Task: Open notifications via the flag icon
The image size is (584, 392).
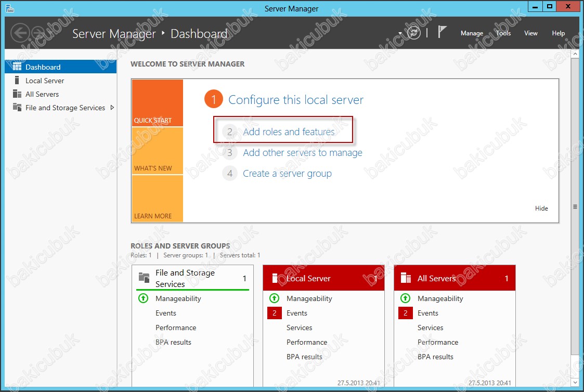Action: (x=442, y=32)
